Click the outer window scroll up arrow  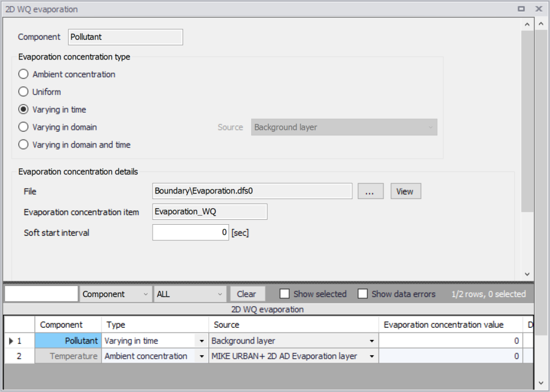click(541, 24)
